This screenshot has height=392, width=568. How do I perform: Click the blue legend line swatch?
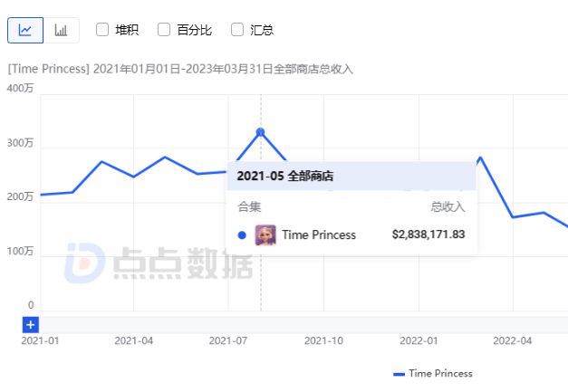pyautogui.click(x=399, y=374)
